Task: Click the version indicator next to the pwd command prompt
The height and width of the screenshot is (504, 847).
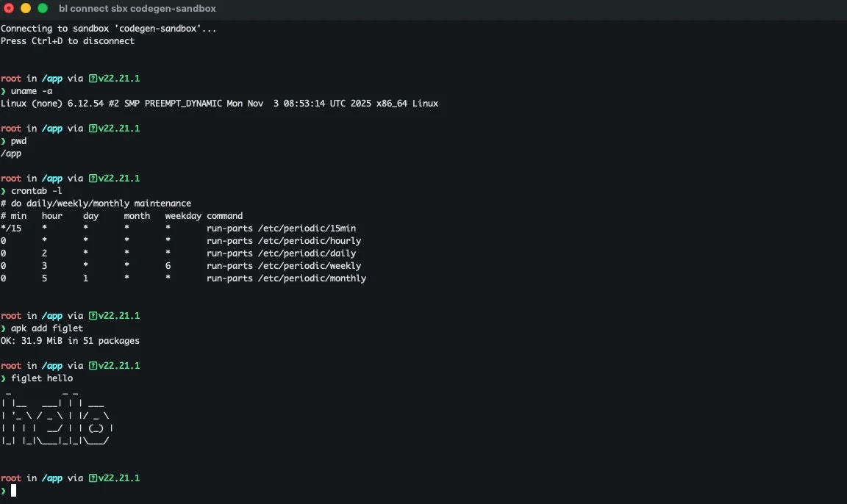Action: click(x=118, y=128)
